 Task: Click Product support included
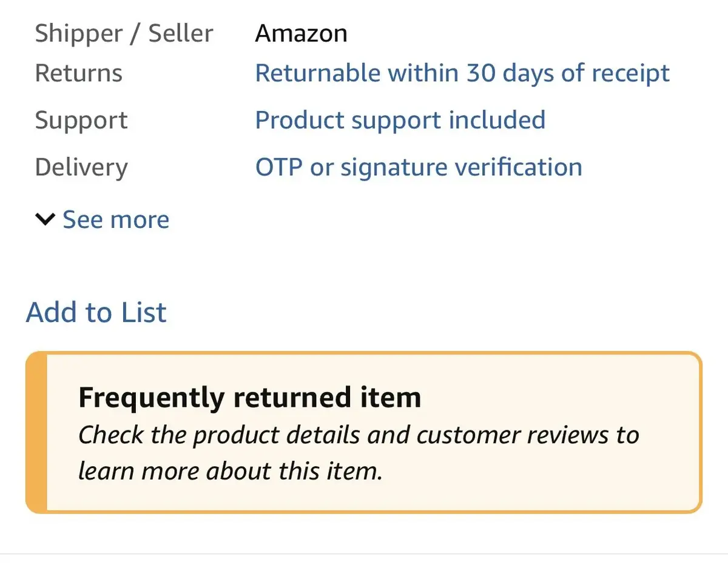(x=400, y=120)
